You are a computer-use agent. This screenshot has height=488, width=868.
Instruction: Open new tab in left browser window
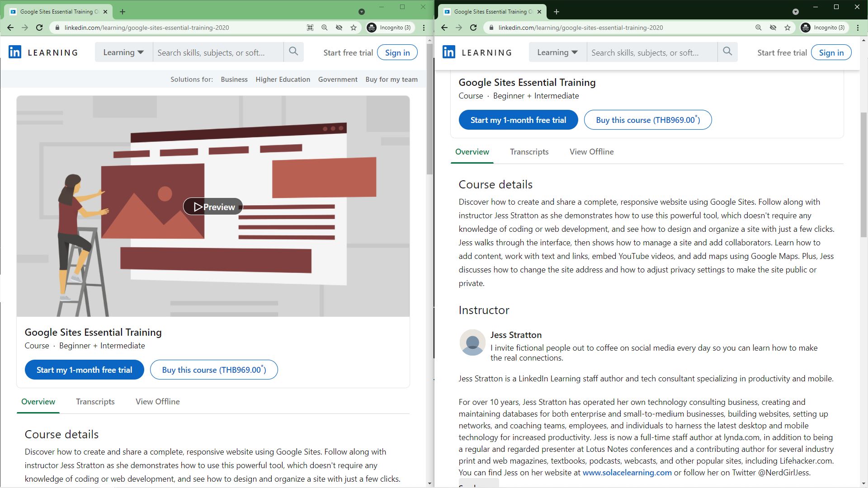(x=123, y=12)
